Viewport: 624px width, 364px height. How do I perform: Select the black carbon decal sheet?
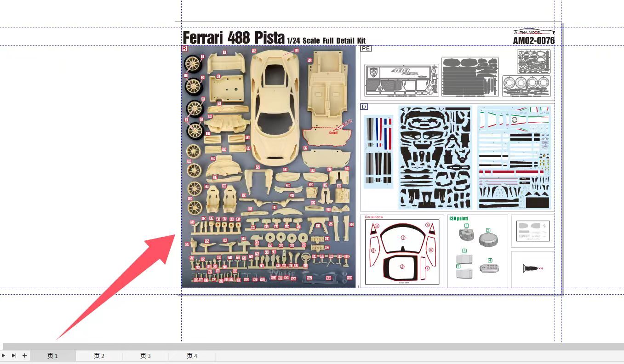435,158
